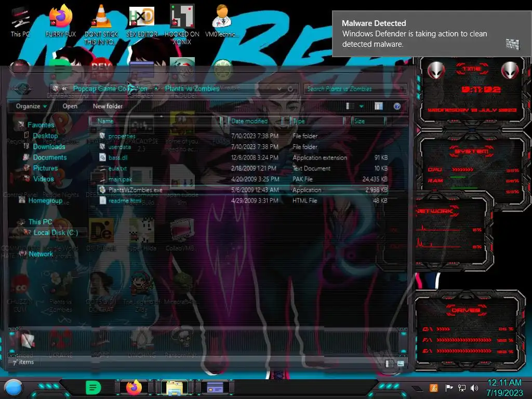Expand the view options dropdown arrow
Viewport: 532px width, 399px height.
tap(362, 106)
